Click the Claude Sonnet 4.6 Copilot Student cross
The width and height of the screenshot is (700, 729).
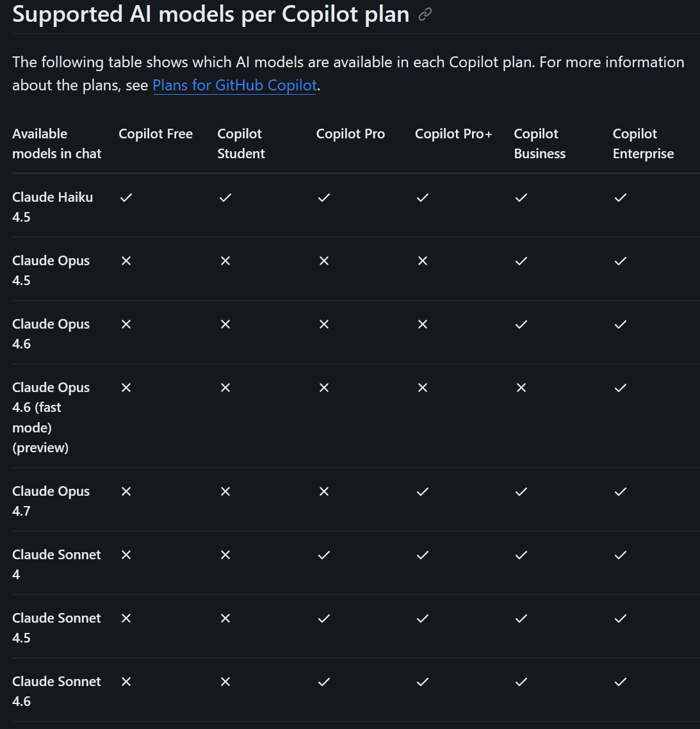225,682
